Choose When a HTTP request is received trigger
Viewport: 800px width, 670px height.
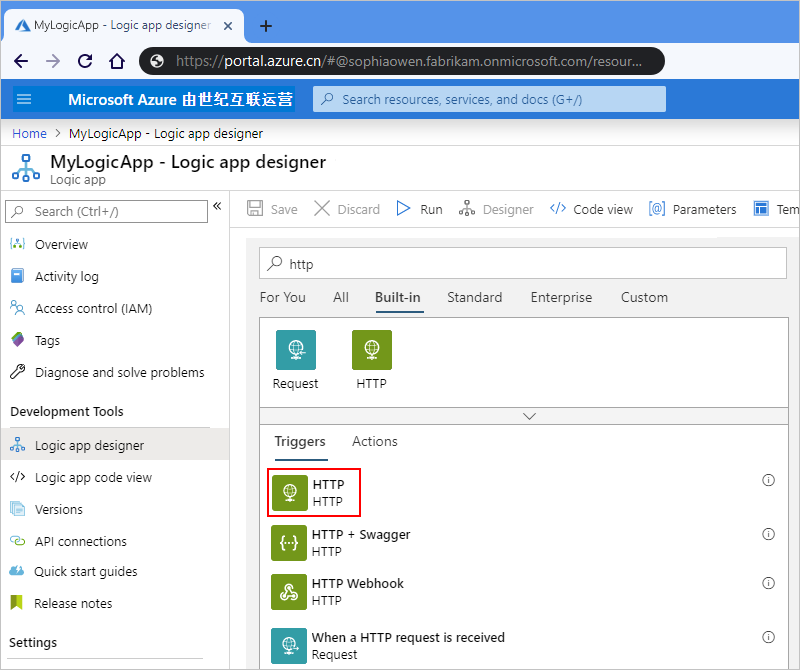tap(388, 646)
